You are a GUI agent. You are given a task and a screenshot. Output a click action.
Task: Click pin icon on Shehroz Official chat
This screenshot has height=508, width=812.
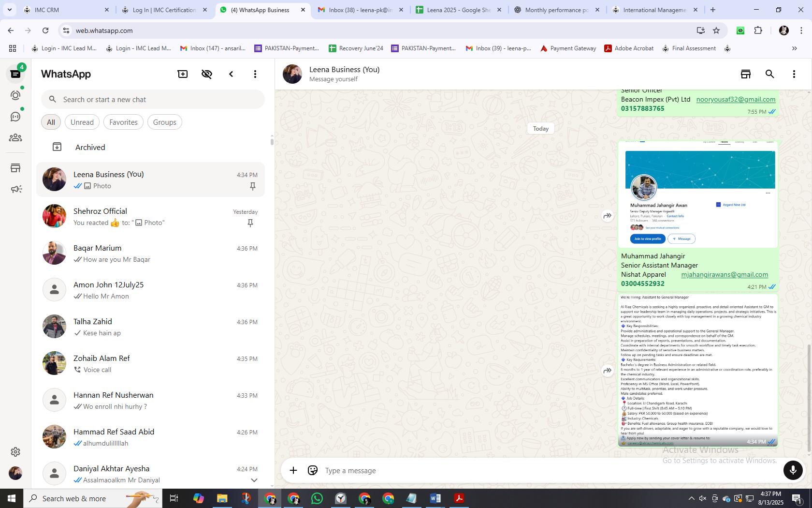coord(250,223)
